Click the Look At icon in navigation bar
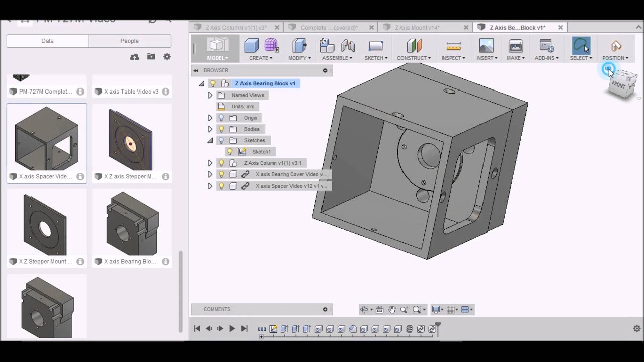This screenshot has height=362, width=644. point(379,310)
